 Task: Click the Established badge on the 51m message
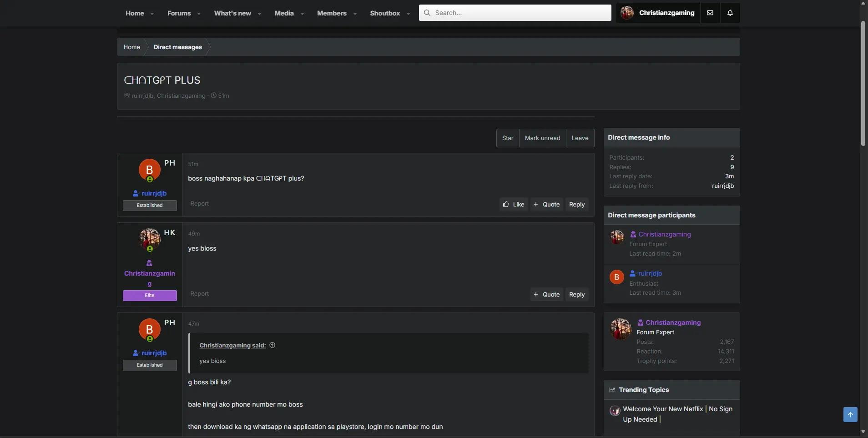150,205
